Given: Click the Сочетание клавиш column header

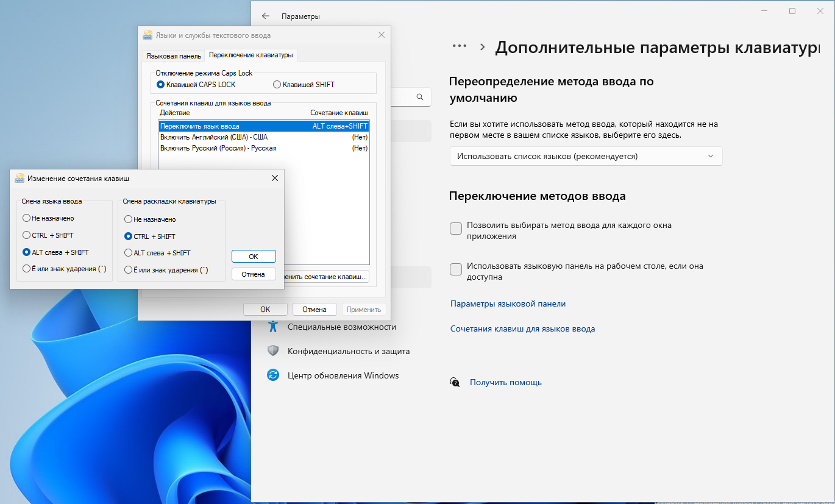Looking at the screenshot, I should (339, 113).
